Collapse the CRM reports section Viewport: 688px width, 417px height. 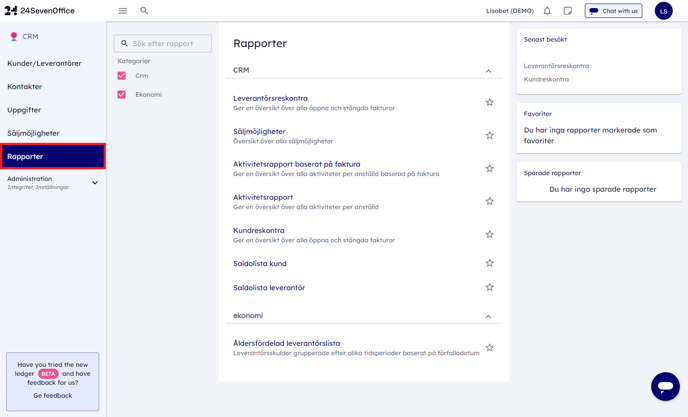[488, 71]
